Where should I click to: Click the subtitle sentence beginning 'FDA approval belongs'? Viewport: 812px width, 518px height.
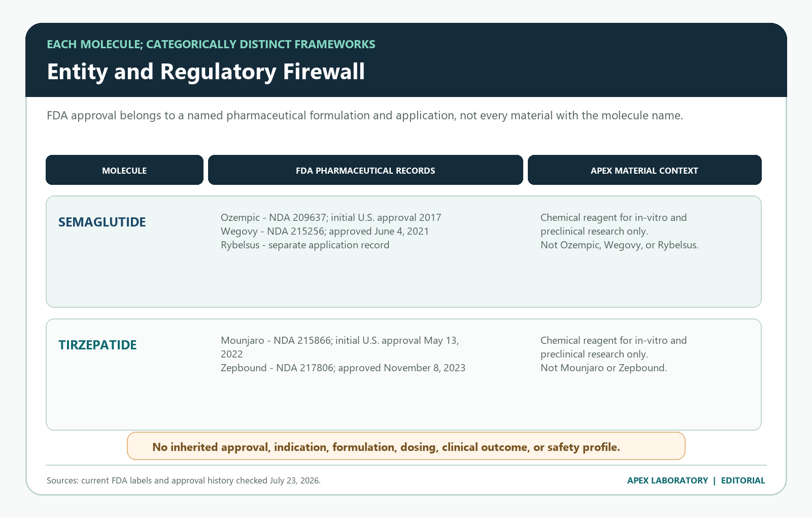coord(365,115)
